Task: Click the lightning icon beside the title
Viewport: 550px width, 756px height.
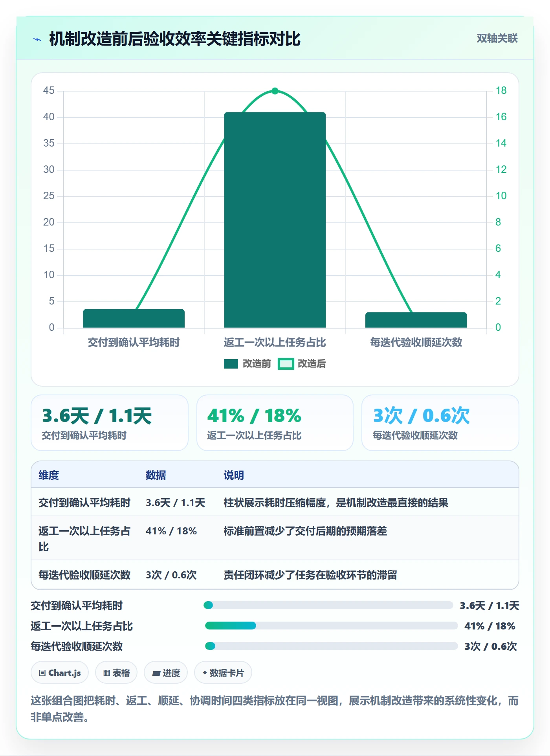Action: point(37,39)
